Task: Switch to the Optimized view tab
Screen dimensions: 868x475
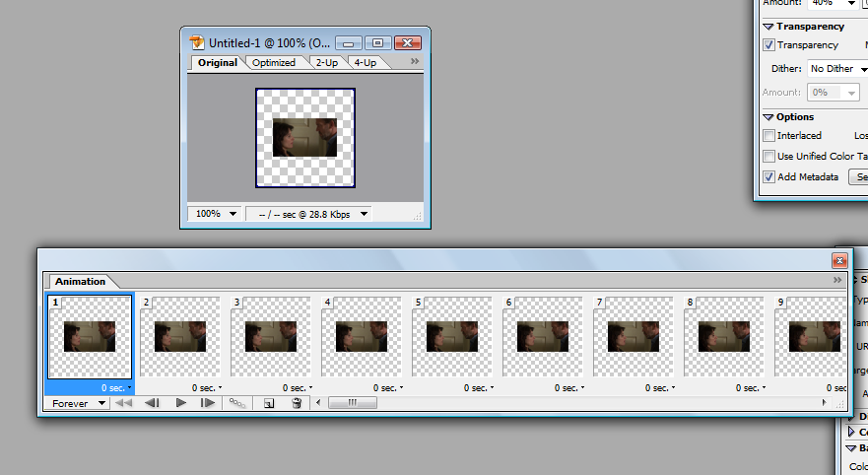Action: pyautogui.click(x=274, y=63)
